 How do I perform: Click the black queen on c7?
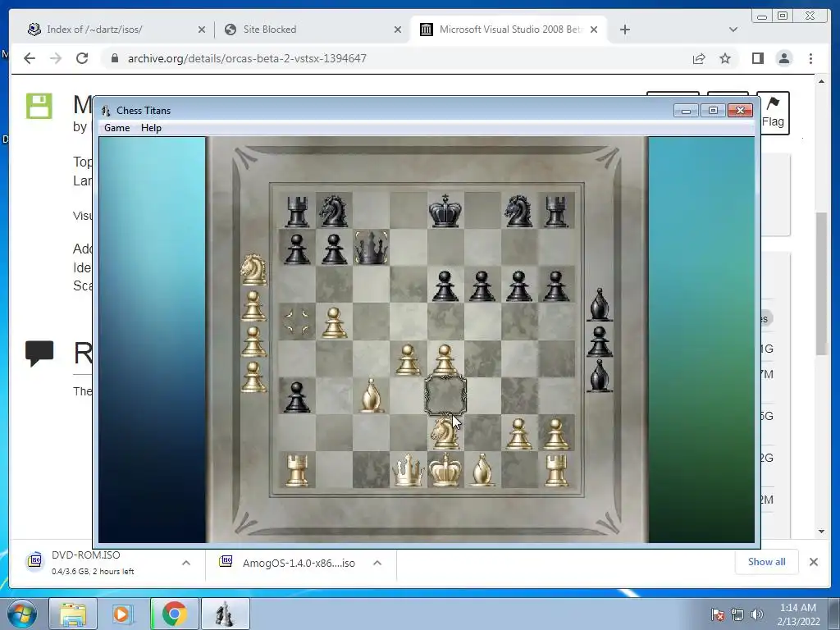372,248
